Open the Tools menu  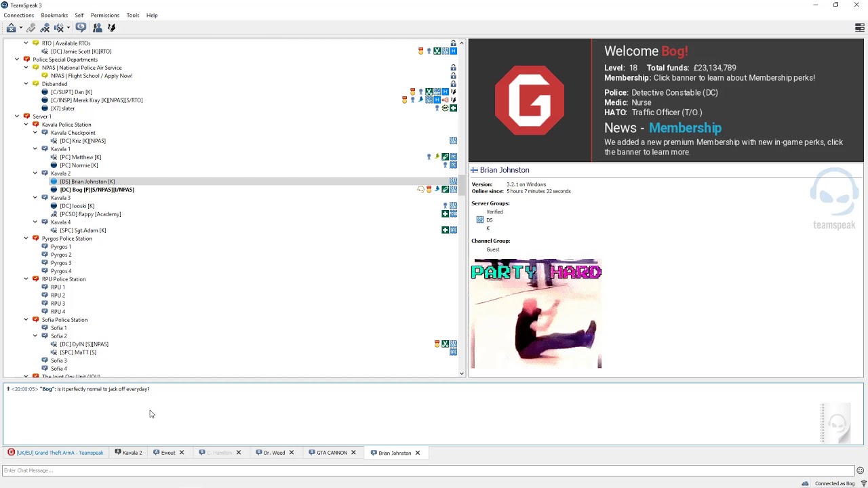(133, 15)
